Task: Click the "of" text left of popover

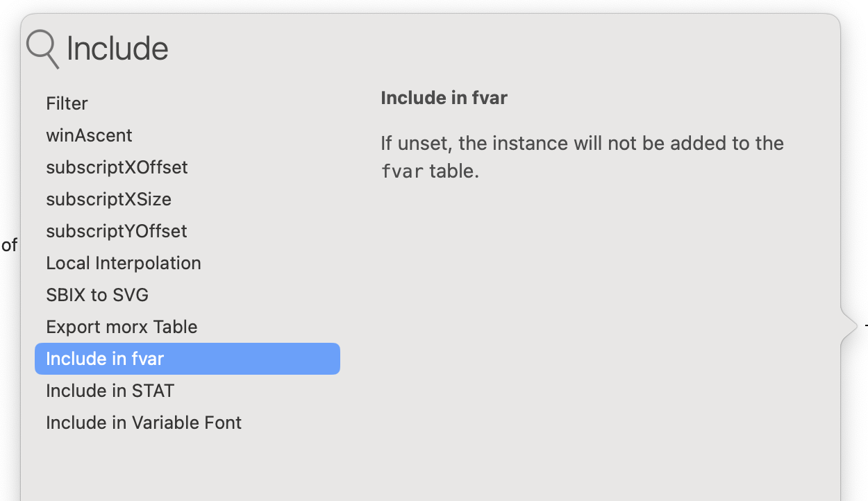Action: click(x=9, y=245)
